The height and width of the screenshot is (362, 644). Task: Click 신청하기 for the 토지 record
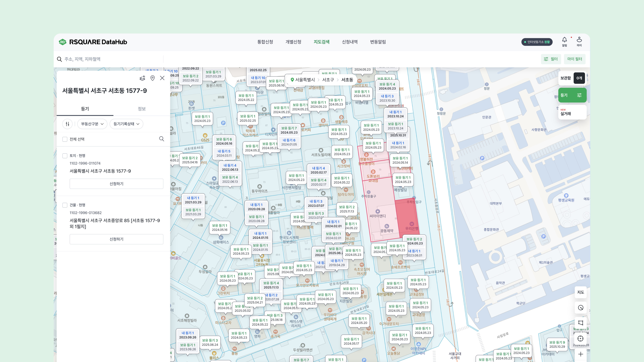coord(116,184)
